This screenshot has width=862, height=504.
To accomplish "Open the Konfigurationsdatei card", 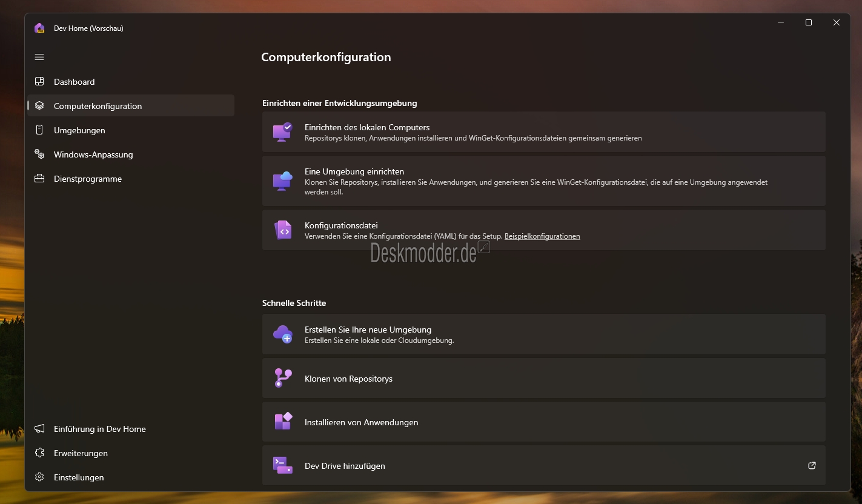I will coord(543,230).
